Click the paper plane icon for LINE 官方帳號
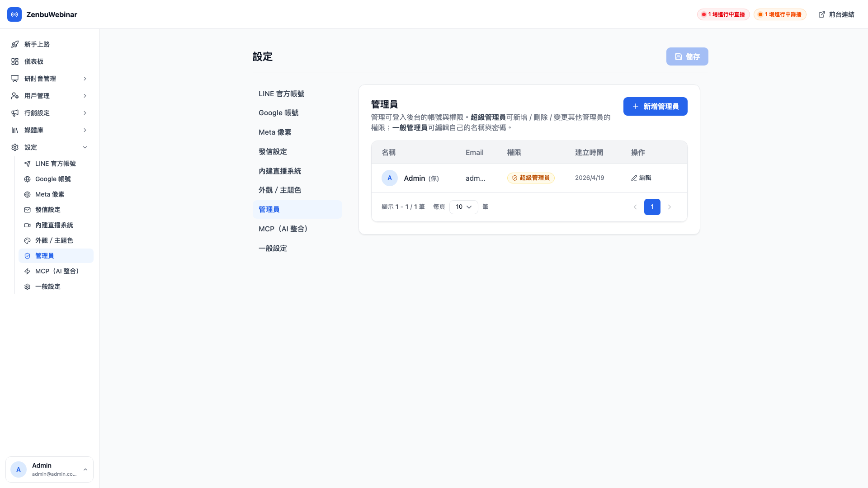Image resolution: width=868 pixels, height=488 pixels. click(28, 164)
